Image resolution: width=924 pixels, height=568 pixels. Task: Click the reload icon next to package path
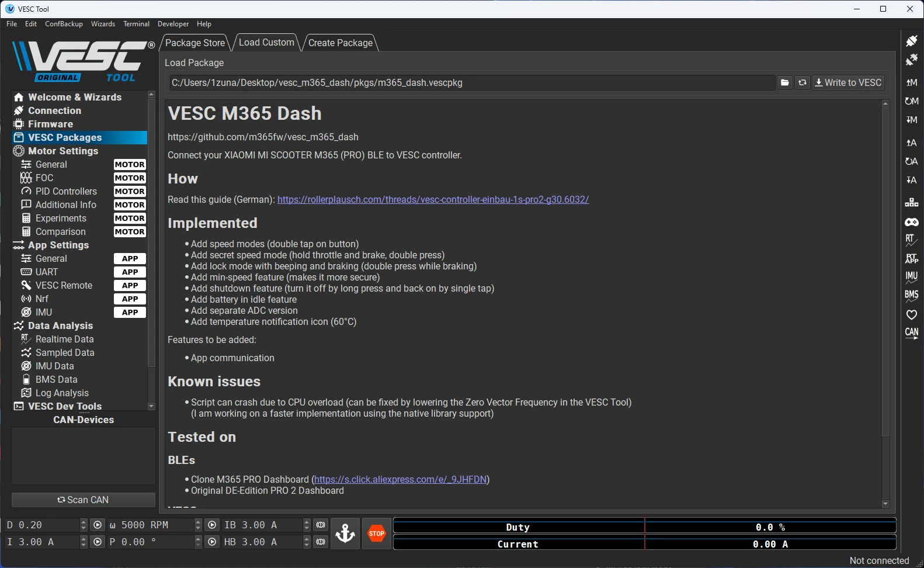[803, 83]
